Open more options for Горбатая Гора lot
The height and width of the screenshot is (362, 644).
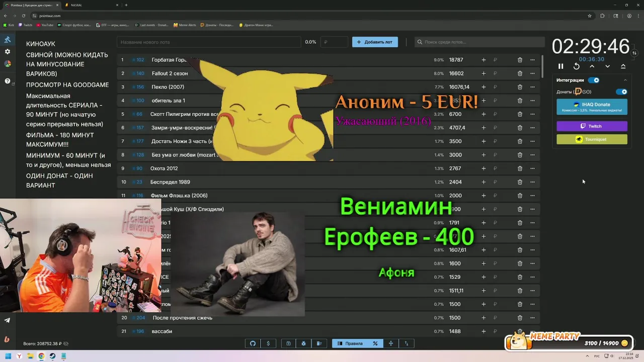pyautogui.click(x=532, y=60)
